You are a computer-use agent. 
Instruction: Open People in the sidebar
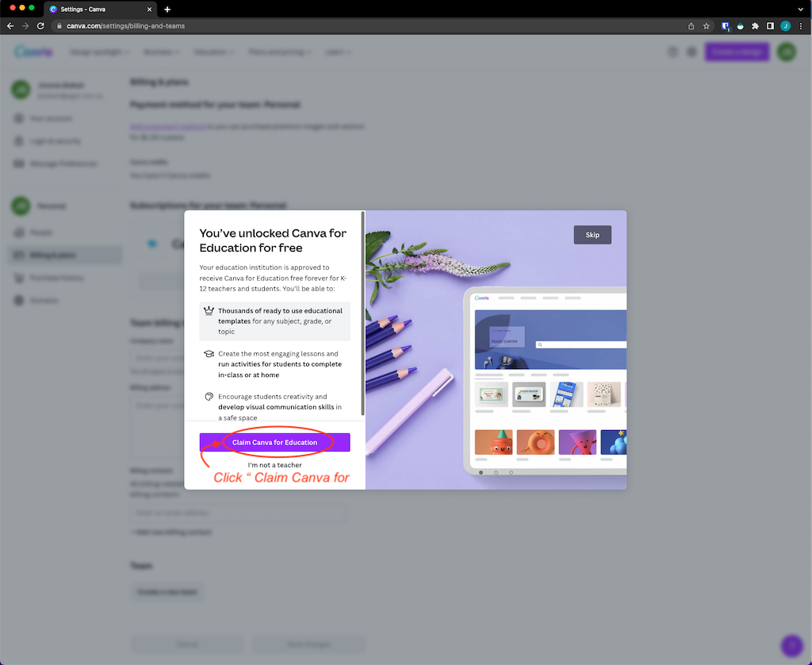[65, 233]
